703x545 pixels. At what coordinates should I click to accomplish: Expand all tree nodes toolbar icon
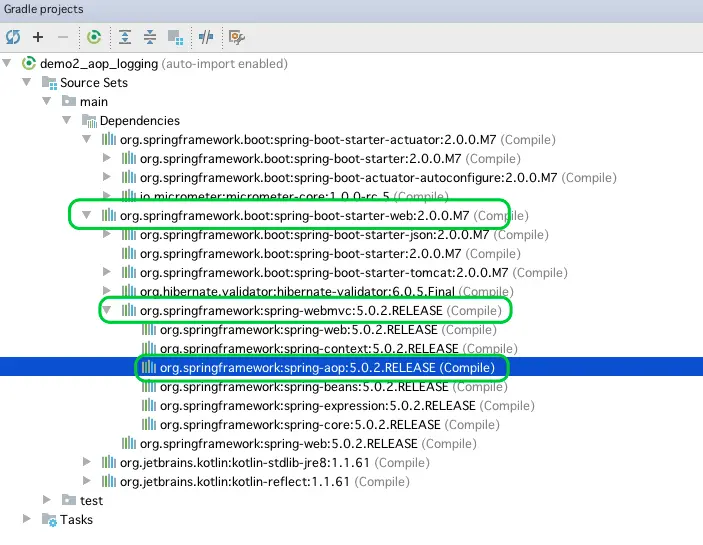tap(125, 37)
